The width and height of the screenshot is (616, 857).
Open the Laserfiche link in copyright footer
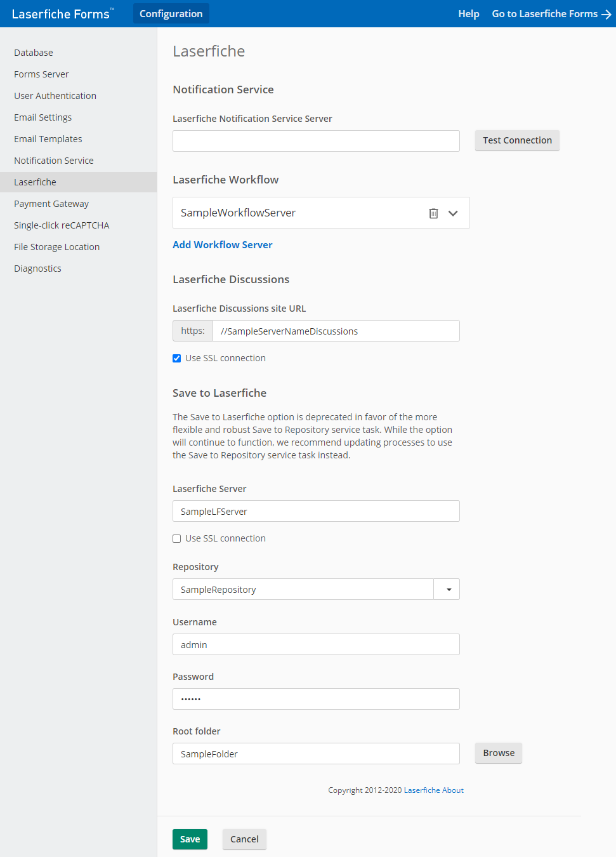(422, 790)
